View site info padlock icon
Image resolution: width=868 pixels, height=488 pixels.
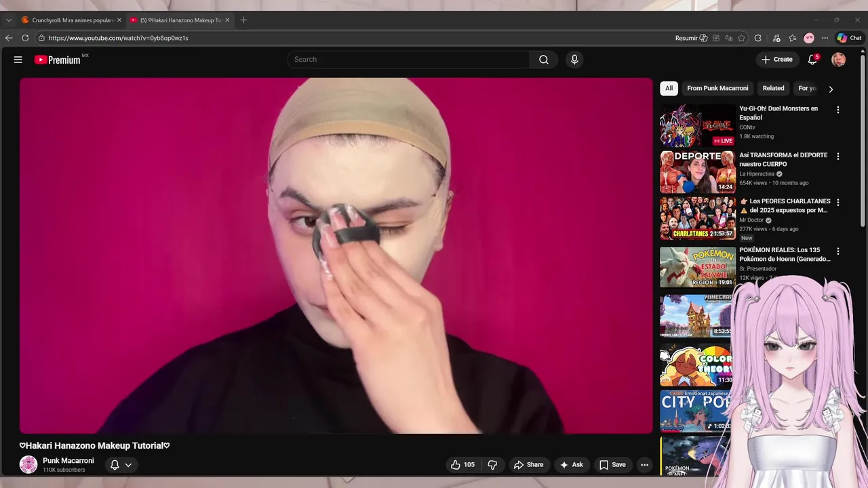pos(41,38)
